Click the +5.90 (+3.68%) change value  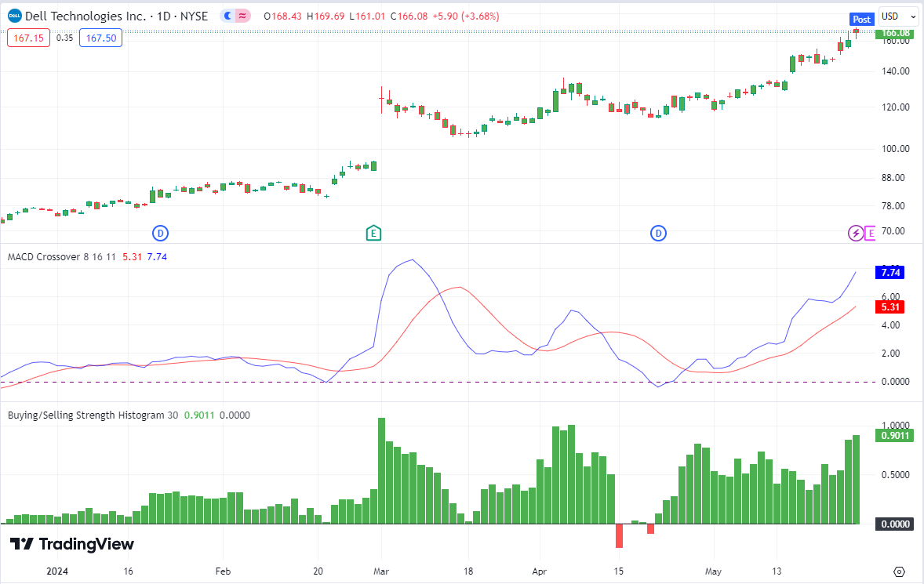(x=466, y=16)
